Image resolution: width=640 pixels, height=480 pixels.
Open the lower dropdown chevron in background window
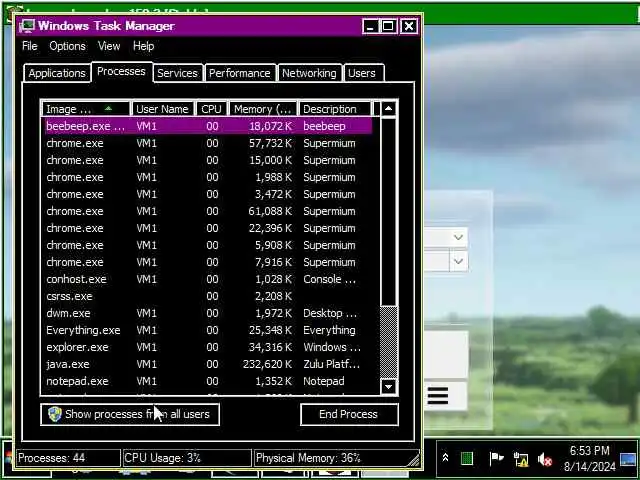pyautogui.click(x=458, y=261)
